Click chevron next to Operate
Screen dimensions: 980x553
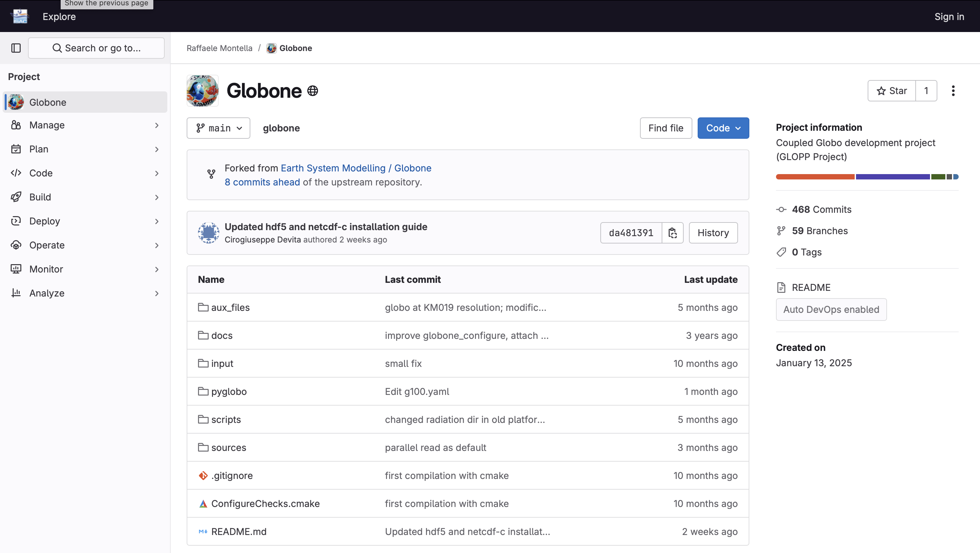157,245
